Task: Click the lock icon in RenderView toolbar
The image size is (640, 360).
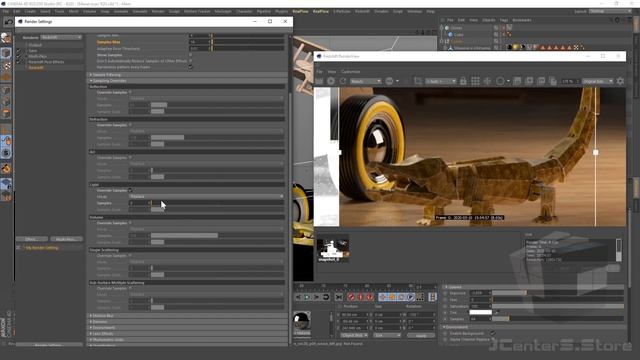Action: 463,81
